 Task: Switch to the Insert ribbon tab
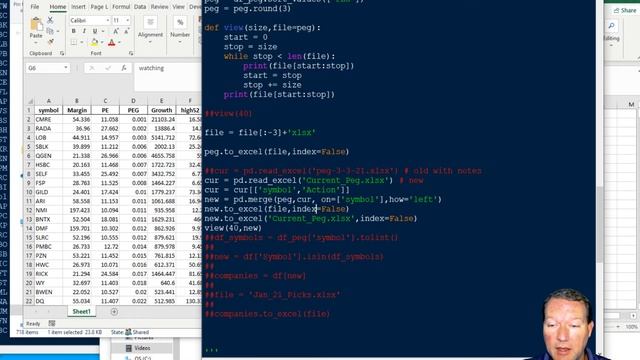78,7
